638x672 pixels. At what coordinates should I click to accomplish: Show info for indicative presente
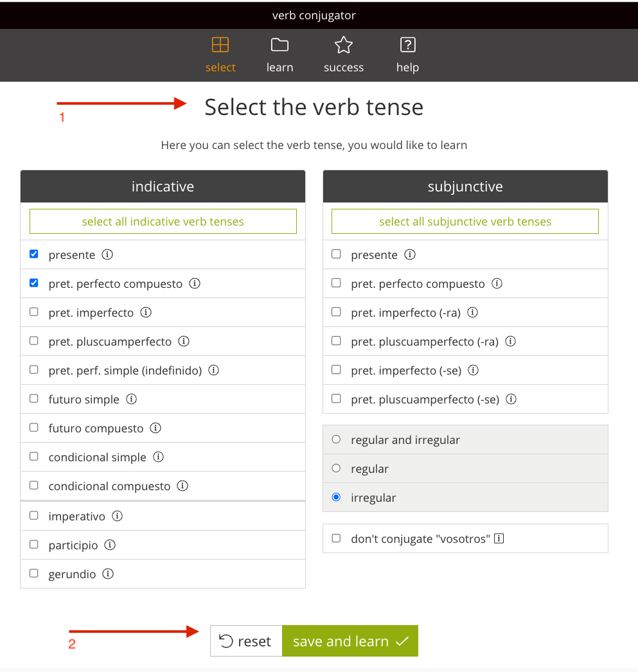[107, 254]
